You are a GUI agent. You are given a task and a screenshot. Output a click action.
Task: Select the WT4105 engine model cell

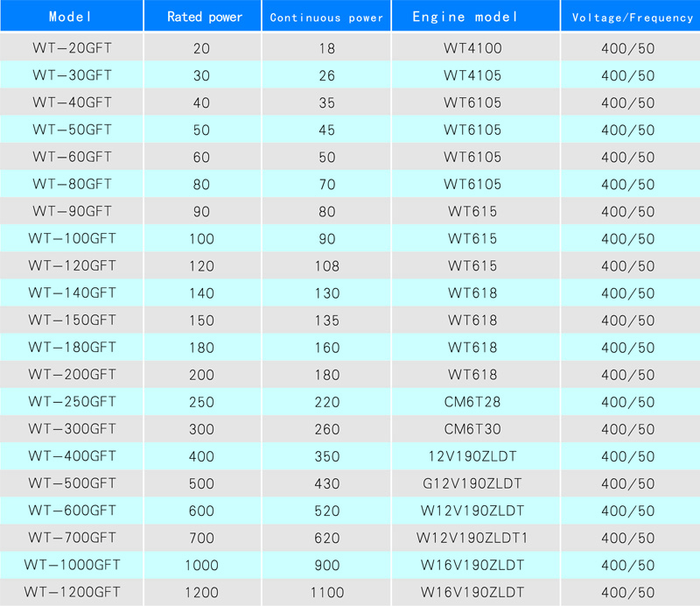tap(476, 74)
